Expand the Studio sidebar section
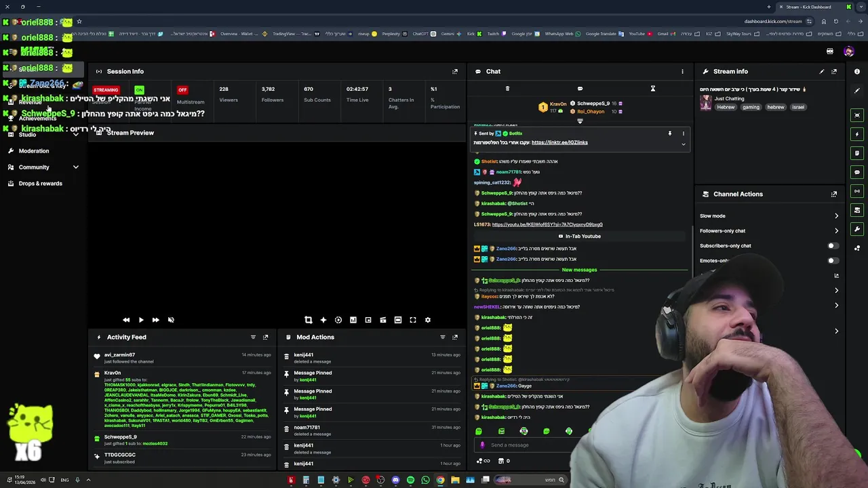The image size is (868, 488). coord(76,134)
